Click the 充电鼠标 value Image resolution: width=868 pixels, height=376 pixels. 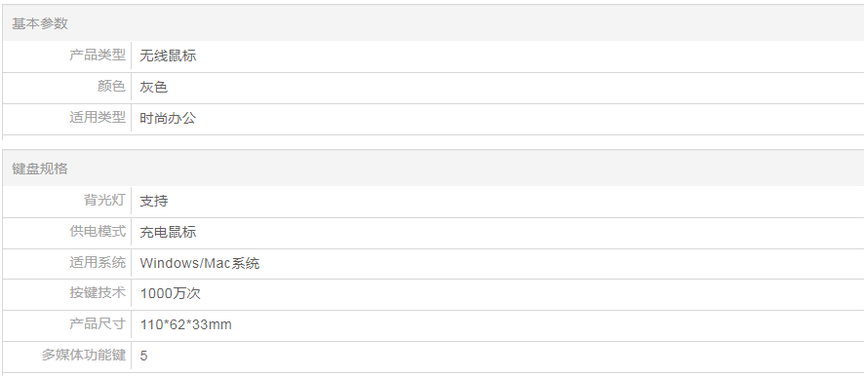(x=168, y=232)
